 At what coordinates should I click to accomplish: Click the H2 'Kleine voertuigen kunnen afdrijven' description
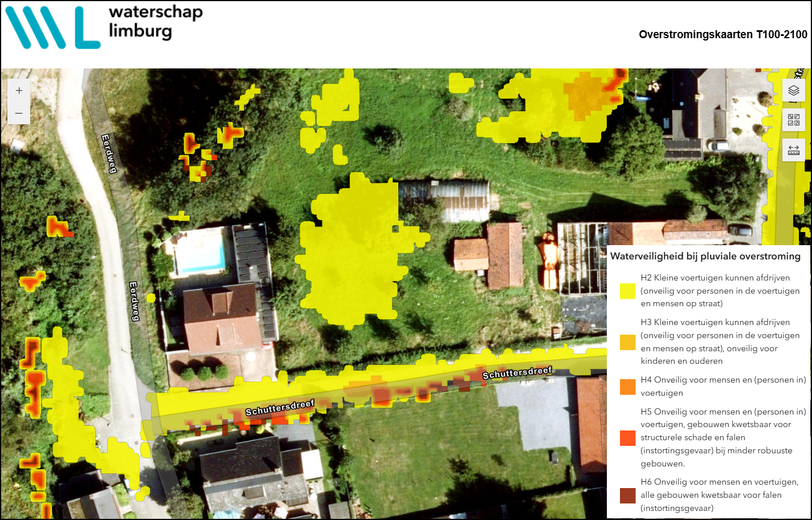pyautogui.click(x=720, y=291)
